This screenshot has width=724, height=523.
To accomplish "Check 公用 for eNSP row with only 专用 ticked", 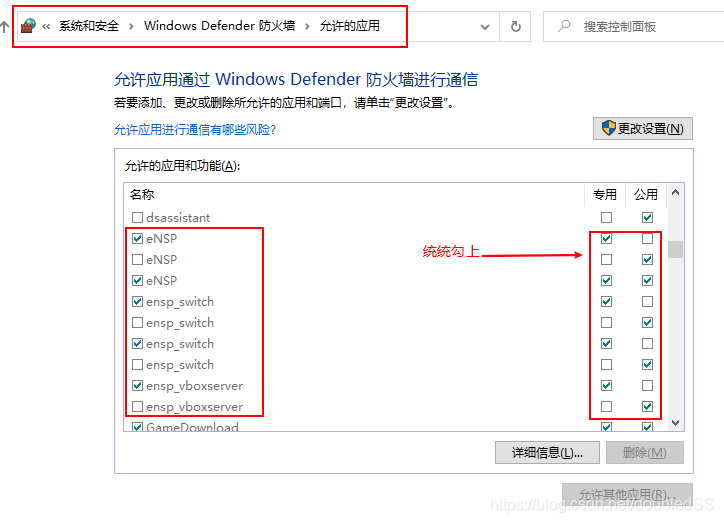I will pyautogui.click(x=647, y=239).
